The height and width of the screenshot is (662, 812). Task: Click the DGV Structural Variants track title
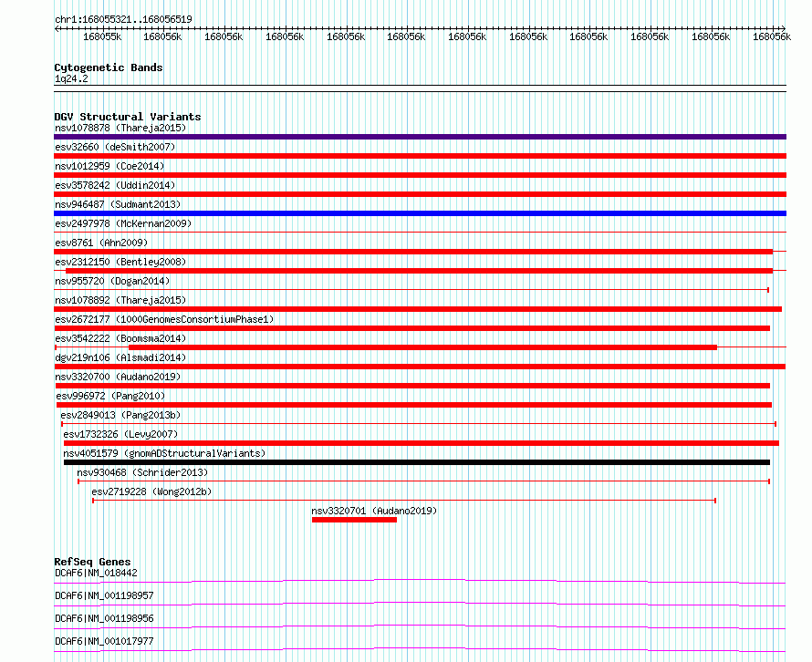pos(128,117)
